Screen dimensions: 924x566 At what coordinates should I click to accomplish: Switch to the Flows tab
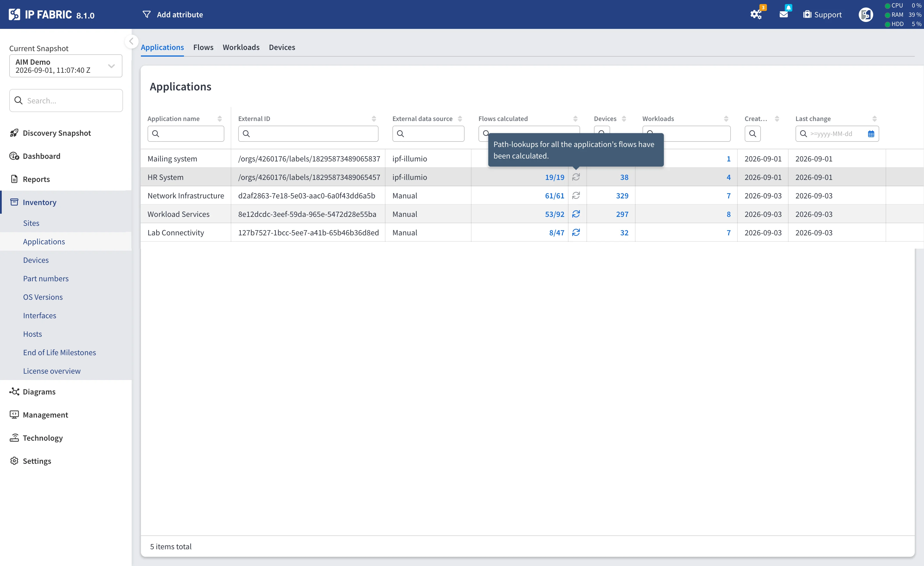[x=203, y=47]
